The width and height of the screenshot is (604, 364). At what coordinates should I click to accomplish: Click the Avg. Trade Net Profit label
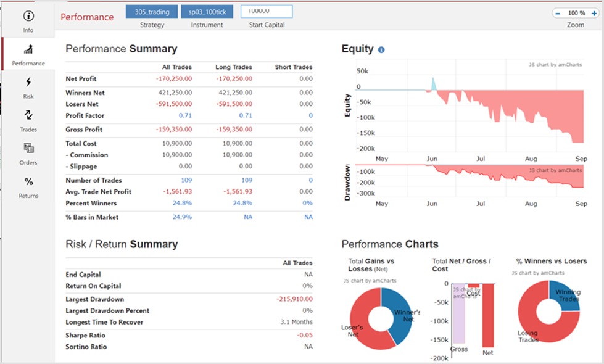98,192
